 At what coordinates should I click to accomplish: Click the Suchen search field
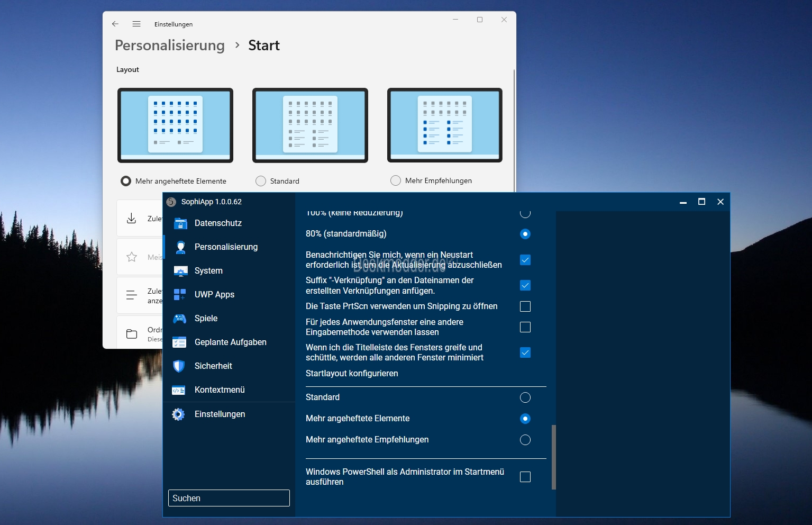click(x=229, y=498)
